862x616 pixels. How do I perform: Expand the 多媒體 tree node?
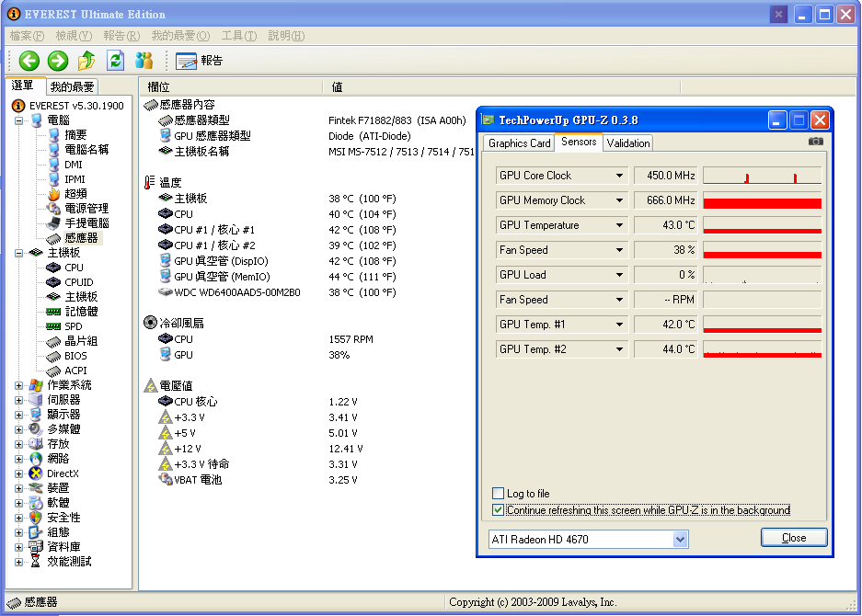point(19,429)
